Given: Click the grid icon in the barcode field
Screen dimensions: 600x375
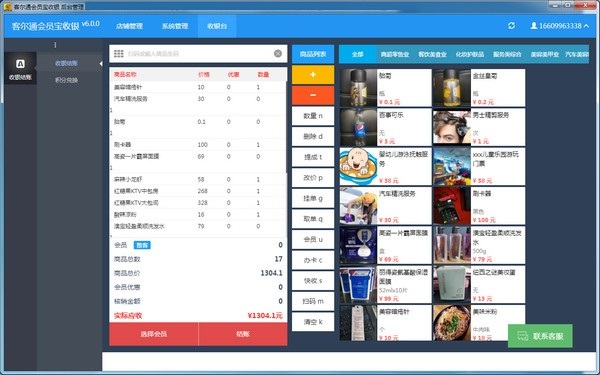Looking at the screenshot, I should pyautogui.click(x=119, y=54).
